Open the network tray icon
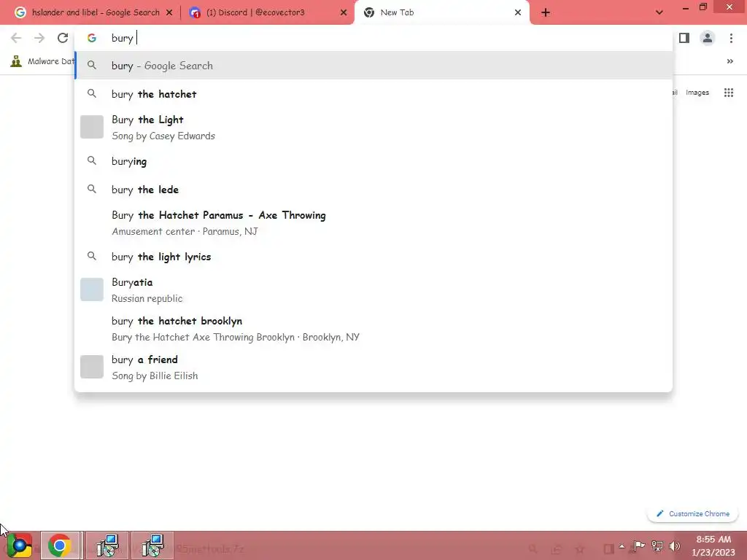This screenshot has height=560, width=747. (x=657, y=546)
